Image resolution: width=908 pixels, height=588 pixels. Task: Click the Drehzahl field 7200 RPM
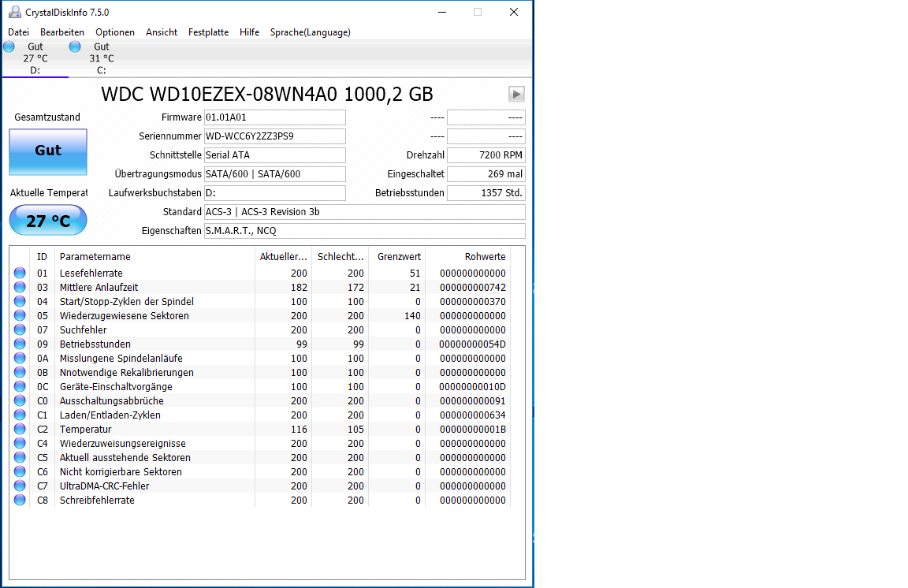coord(486,155)
